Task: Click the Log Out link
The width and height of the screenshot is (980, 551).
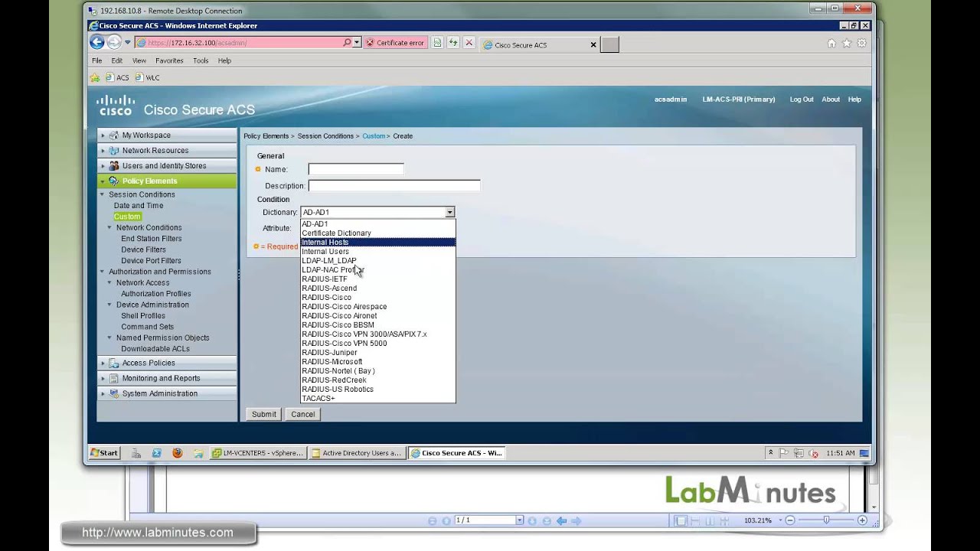Action: pyautogui.click(x=802, y=99)
